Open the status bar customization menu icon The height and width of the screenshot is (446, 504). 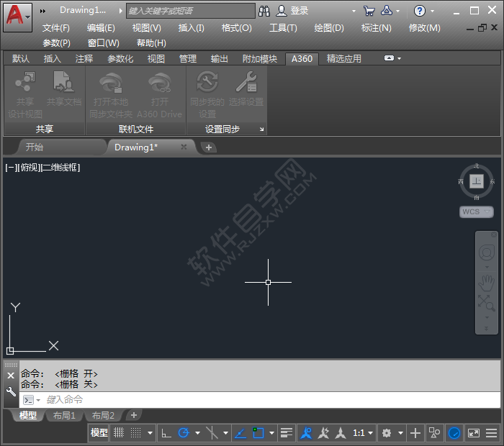click(x=492, y=433)
